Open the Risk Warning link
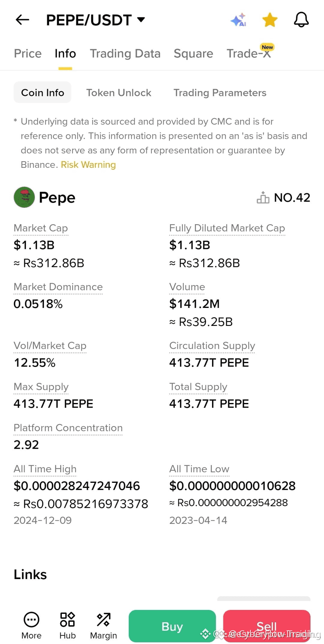Viewport: 324px width, 644px height. coord(88,165)
